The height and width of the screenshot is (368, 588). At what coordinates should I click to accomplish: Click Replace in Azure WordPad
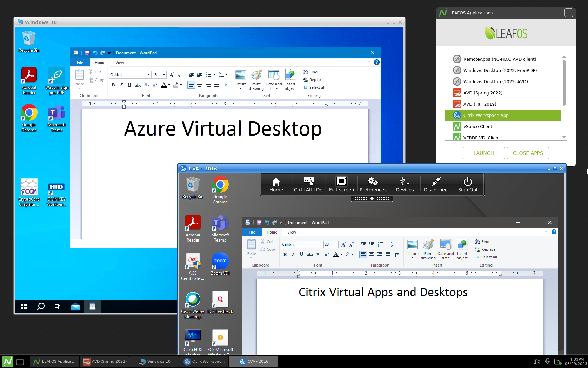(313, 80)
